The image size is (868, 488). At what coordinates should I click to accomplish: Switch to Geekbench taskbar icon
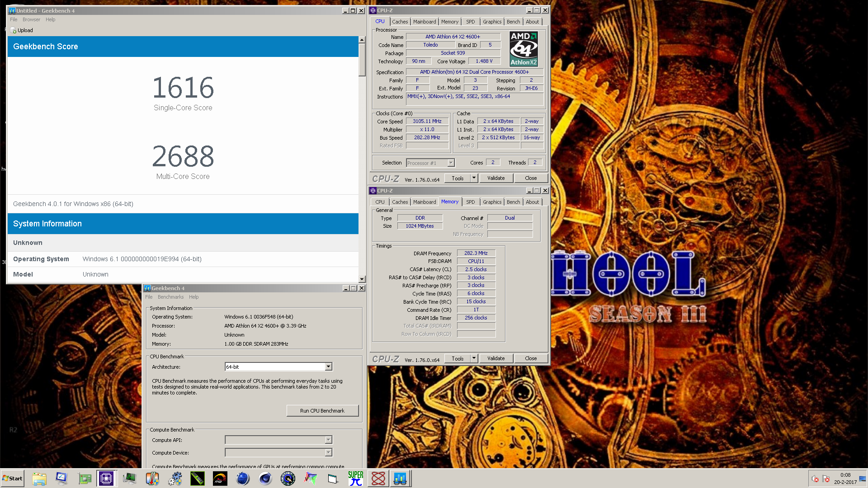coord(400,479)
